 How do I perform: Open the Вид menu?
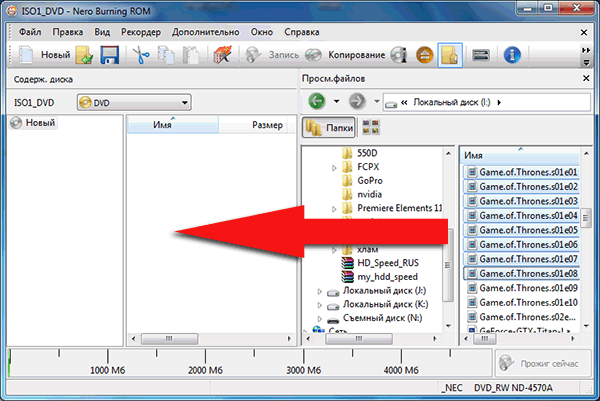pyautogui.click(x=102, y=32)
